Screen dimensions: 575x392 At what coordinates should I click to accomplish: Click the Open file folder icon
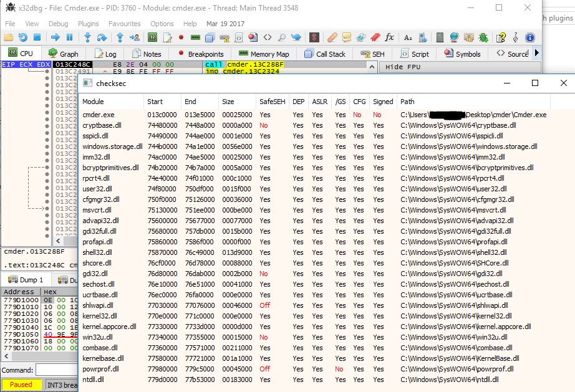pos(9,37)
